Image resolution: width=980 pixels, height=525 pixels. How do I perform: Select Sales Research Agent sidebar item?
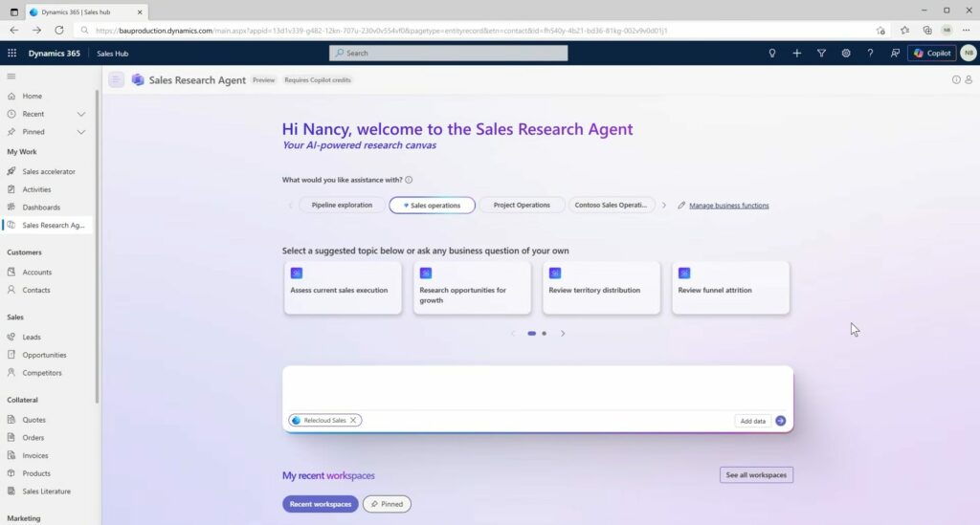49,226
